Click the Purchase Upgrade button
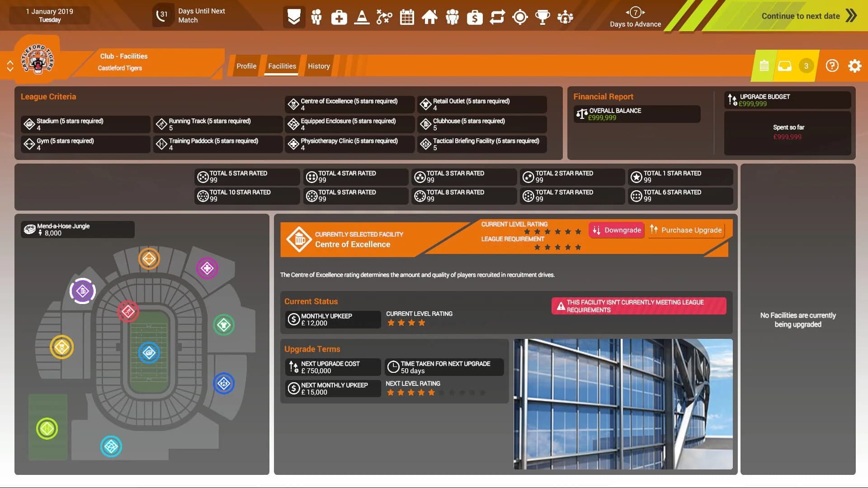This screenshot has height=488, width=868. [686, 230]
